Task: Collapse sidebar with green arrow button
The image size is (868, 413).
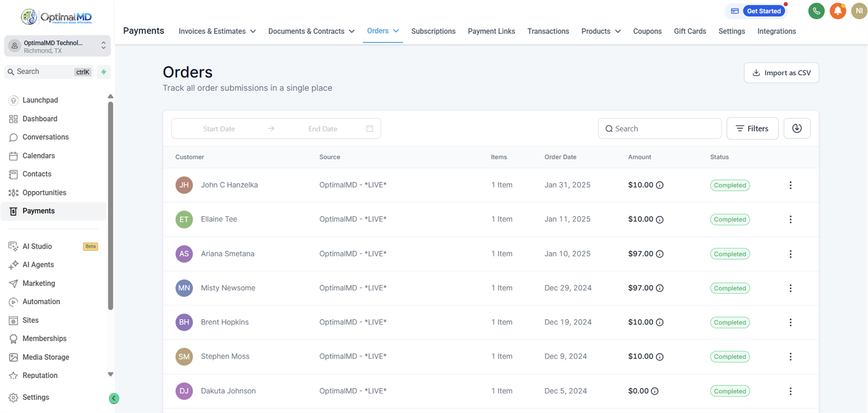Action: pos(114,398)
